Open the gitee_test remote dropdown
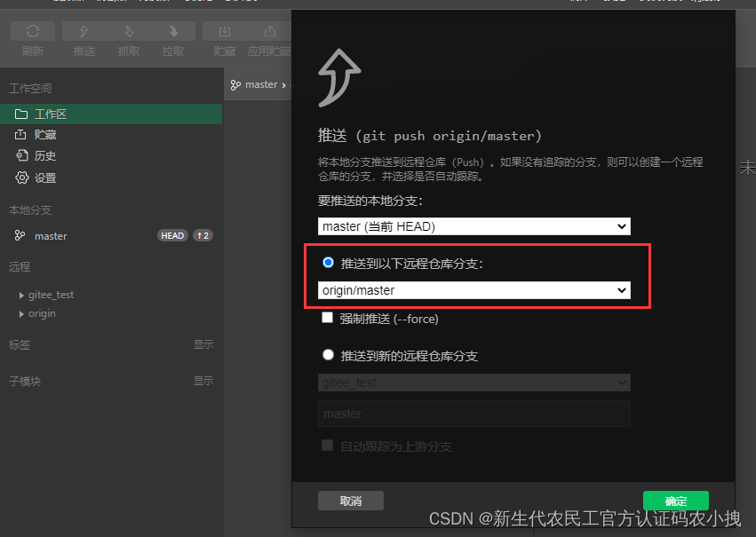Image resolution: width=756 pixels, height=537 pixels. coord(474,383)
